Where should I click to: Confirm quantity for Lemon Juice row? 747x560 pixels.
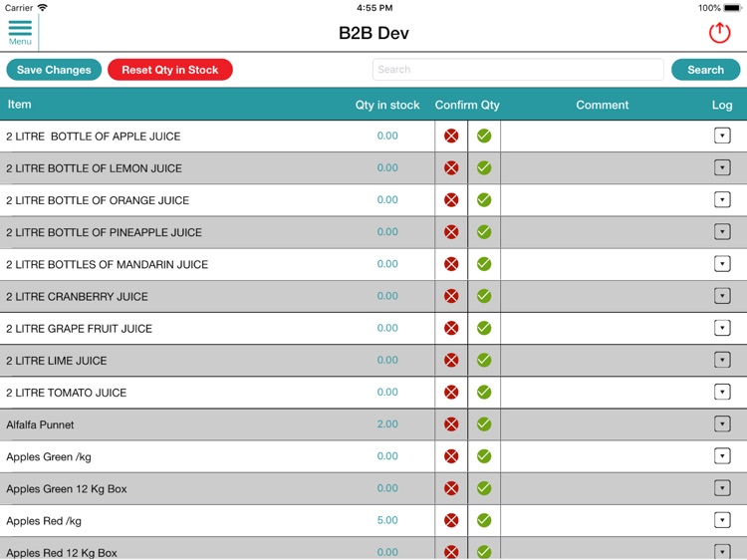tap(484, 167)
